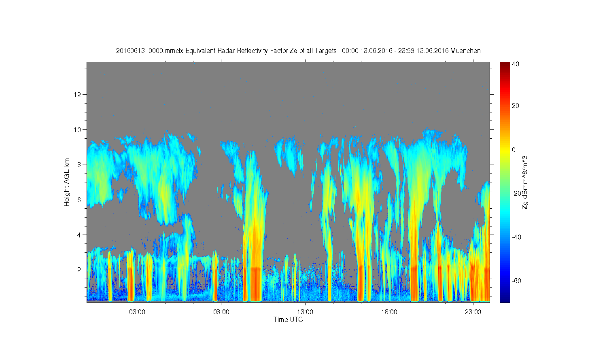
Task: Click the 23:00 time tick label
Action: pos(473,312)
